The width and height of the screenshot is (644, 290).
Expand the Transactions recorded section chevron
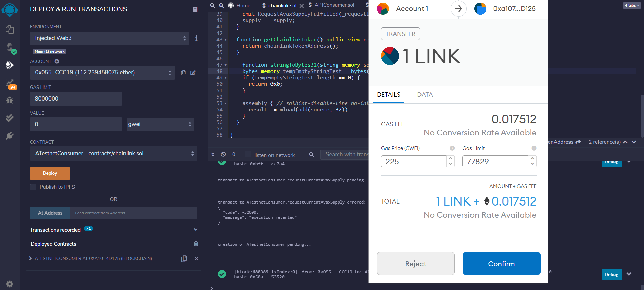(x=196, y=230)
